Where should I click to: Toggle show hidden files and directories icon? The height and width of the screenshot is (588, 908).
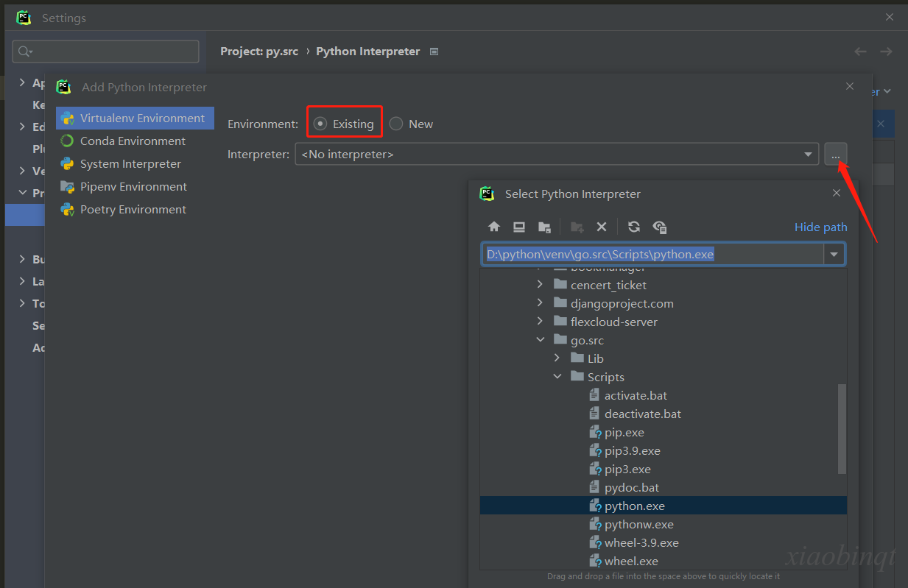(660, 227)
